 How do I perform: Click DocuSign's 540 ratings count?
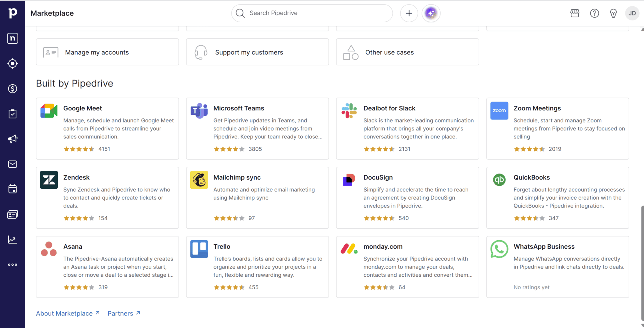(x=403, y=218)
